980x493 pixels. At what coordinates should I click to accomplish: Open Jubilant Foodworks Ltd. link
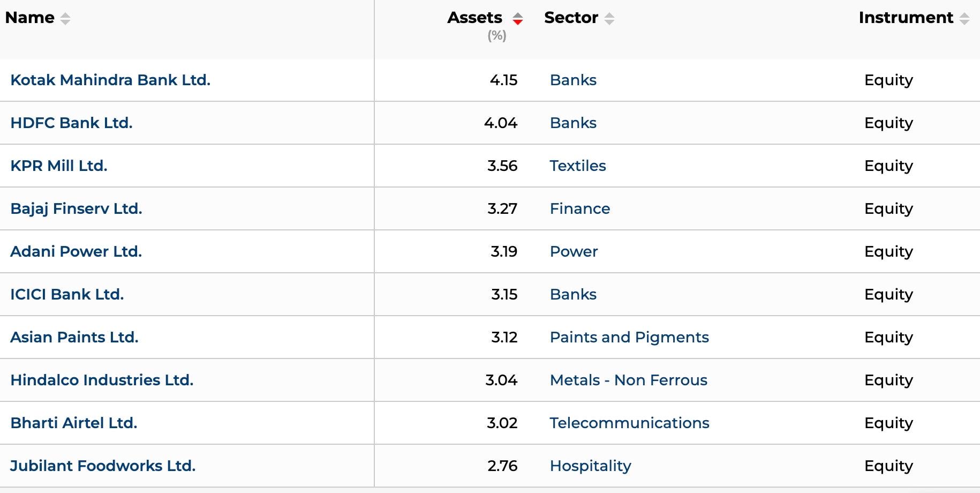[x=103, y=466]
